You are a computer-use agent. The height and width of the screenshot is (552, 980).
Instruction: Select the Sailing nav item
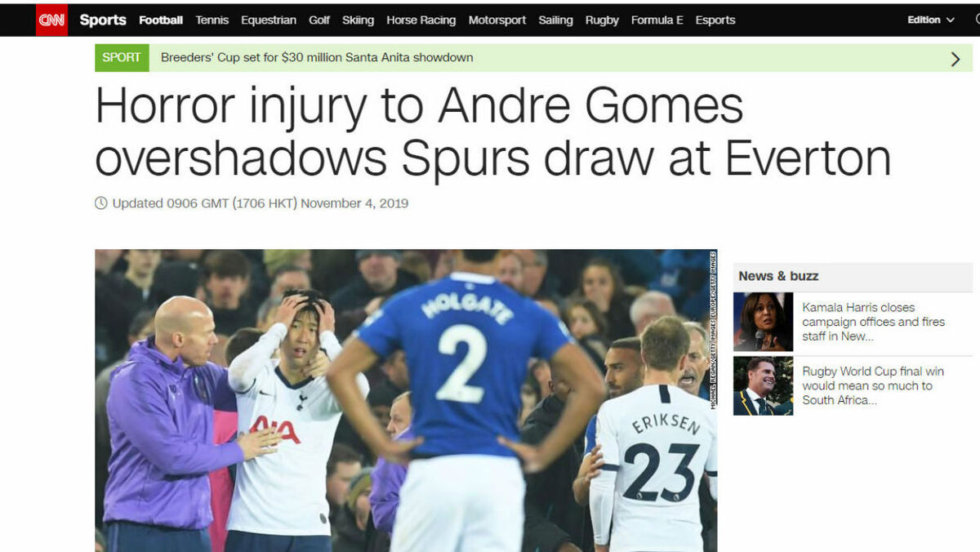tap(555, 20)
